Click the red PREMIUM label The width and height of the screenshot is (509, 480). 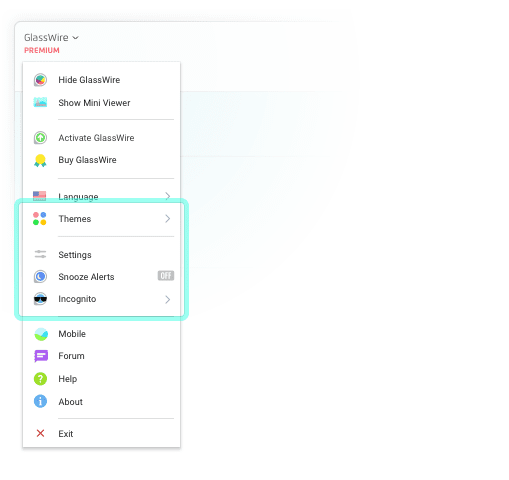click(42, 50)
